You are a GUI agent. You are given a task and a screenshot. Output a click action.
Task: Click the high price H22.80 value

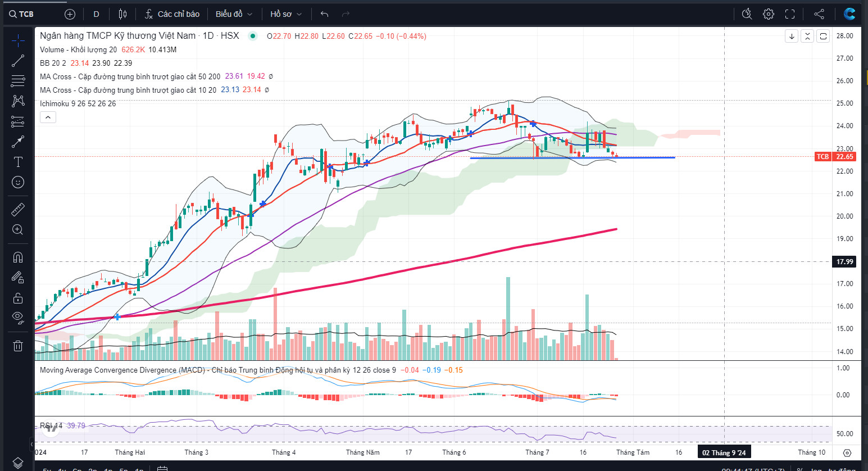tap(306, 36)
